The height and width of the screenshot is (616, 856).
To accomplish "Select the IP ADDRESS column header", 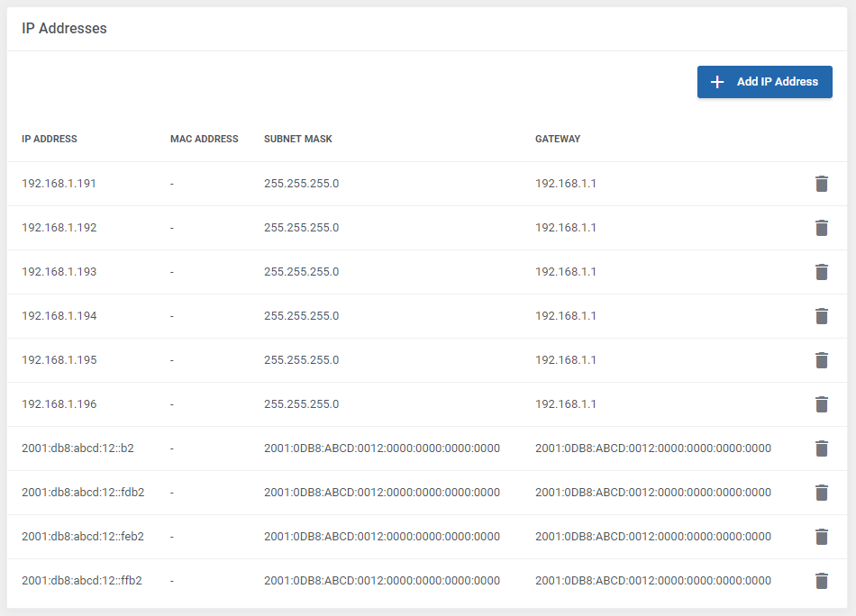I will tap(50, 139).
